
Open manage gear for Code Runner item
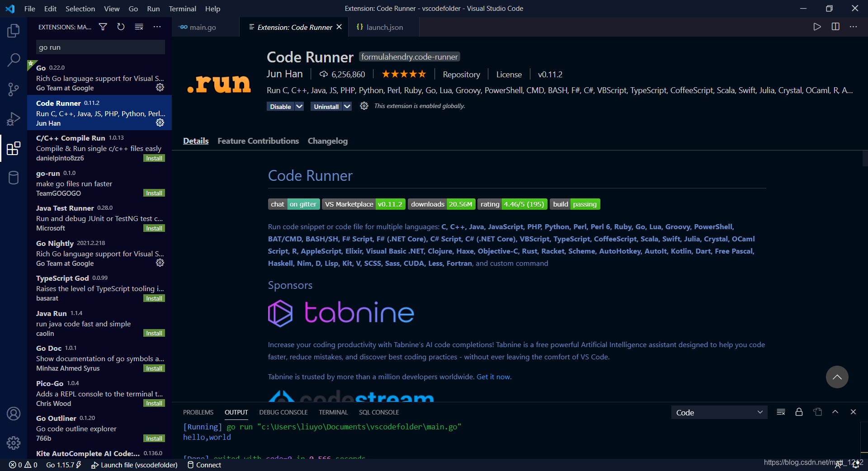click(160, 122)
